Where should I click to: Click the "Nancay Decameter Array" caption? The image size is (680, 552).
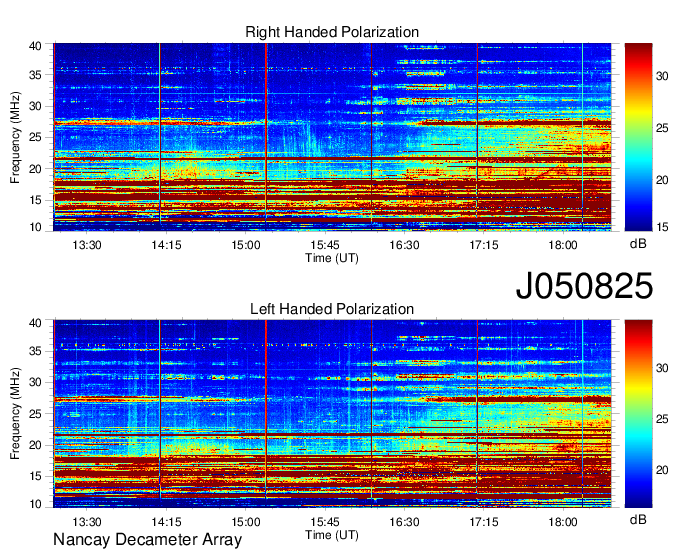(x=147, y=540)
